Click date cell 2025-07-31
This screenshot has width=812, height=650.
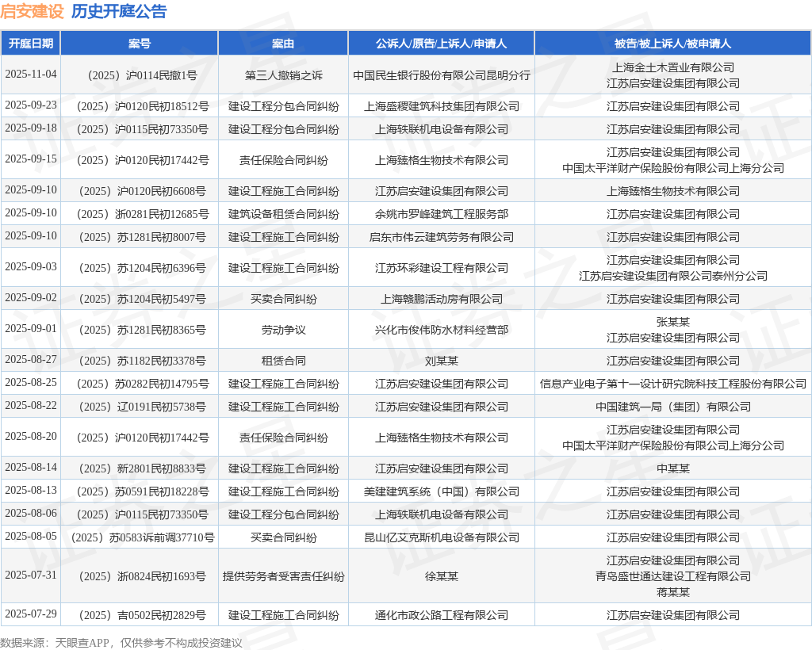click(31, 575)
